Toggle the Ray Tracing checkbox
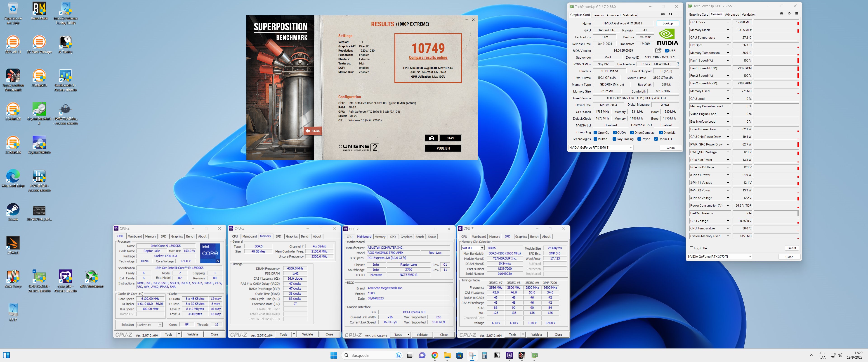The height and width of the screenshot is (362, 868). [x=614, y=139]
